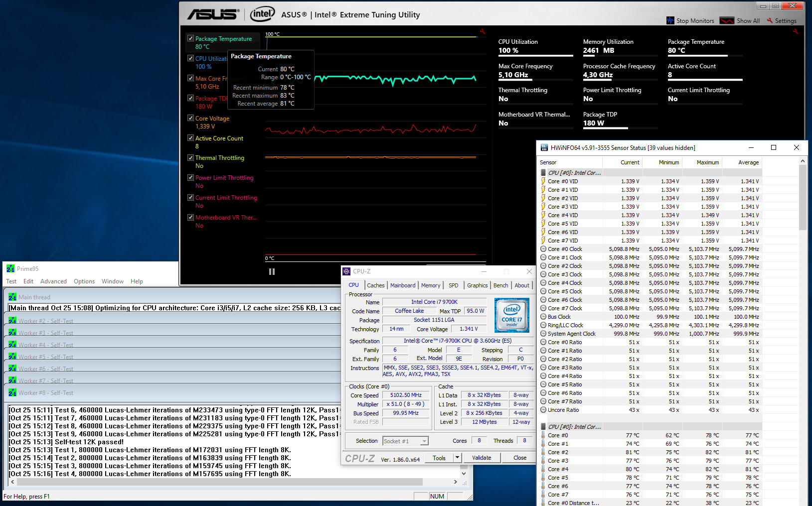Click the Core #7 temperature thermometer icon
Screen dimensions: 812x506
pyautogui.click(x=543, y=495)
